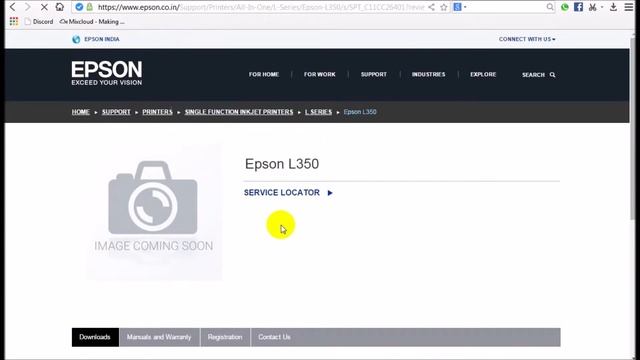The image size is (640, 360).
Task: Click the browser forward arrow
Action: (x=27, y=7)
